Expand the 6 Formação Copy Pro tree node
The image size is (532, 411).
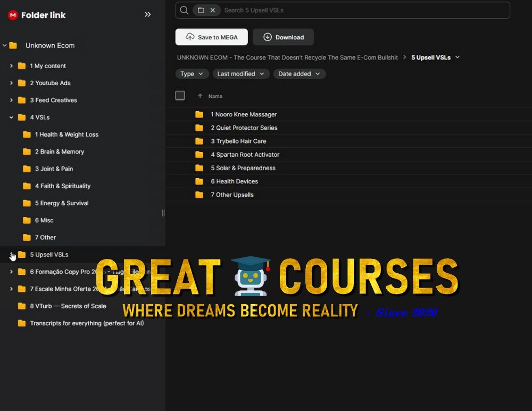[11, 272]
